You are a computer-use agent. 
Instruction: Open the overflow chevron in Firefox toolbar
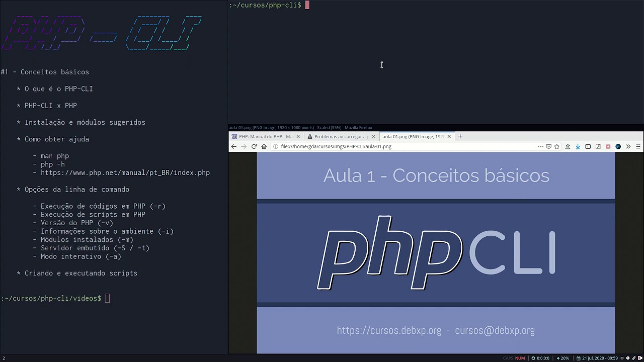628,146
